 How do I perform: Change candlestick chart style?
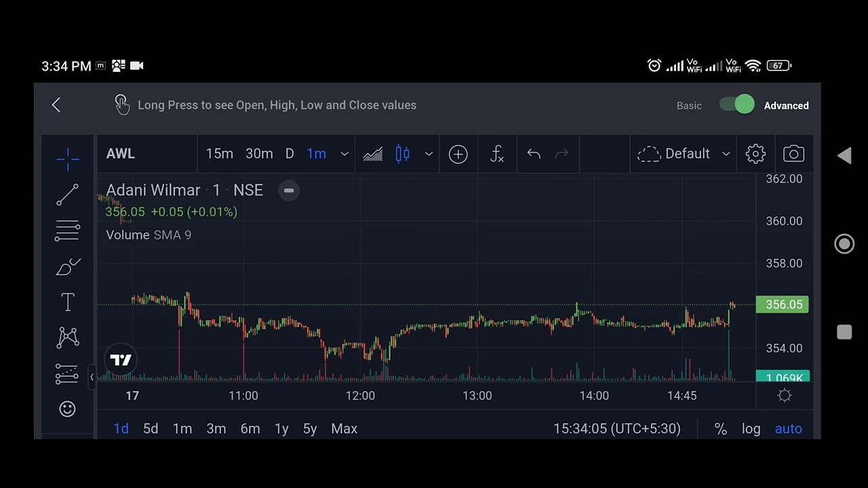[402, 154]
